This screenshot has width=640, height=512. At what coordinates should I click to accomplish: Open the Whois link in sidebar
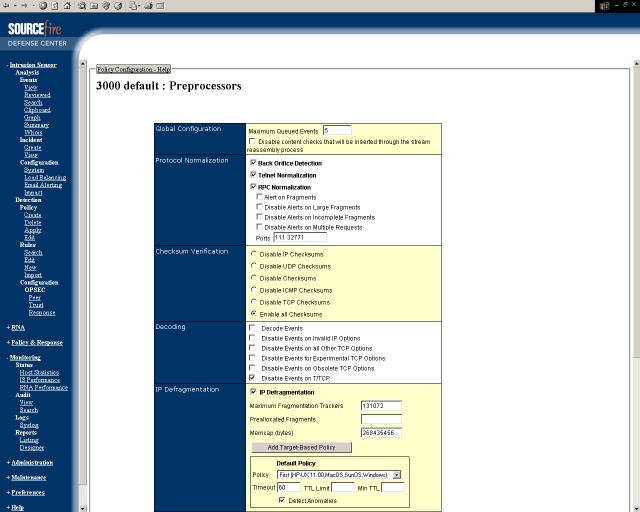pos(33,132)
